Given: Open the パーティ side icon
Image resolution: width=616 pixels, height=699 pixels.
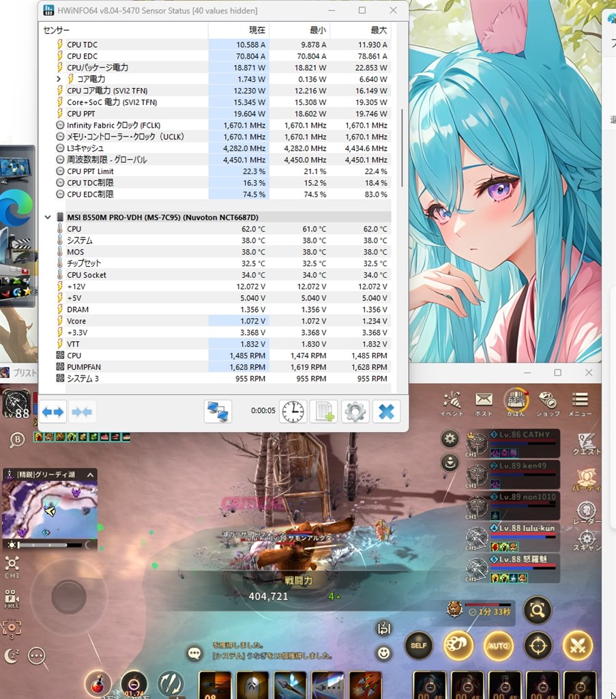Looking at the screenshot, I should [587, 481].
